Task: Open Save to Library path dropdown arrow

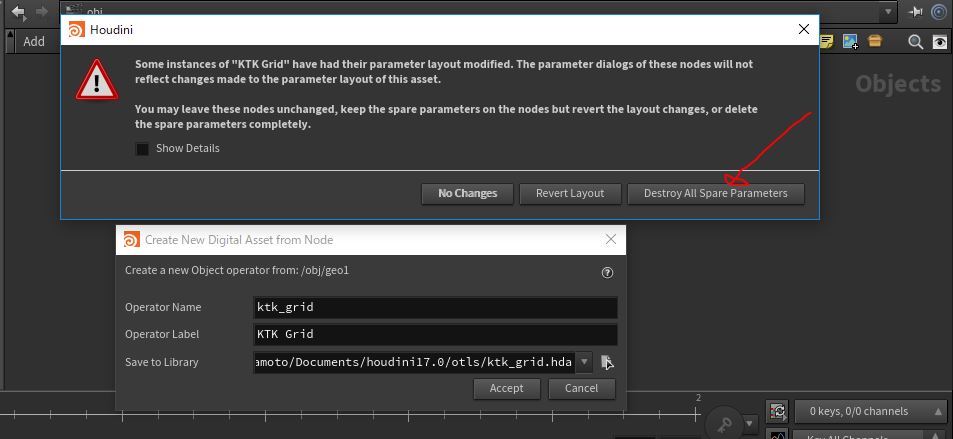Action: [x=583, y=362]
